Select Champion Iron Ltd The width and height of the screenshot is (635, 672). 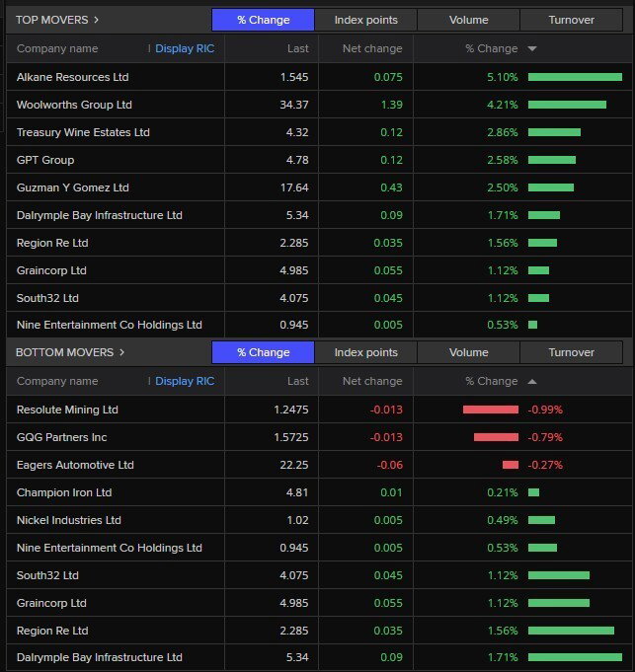click(64, 492)
